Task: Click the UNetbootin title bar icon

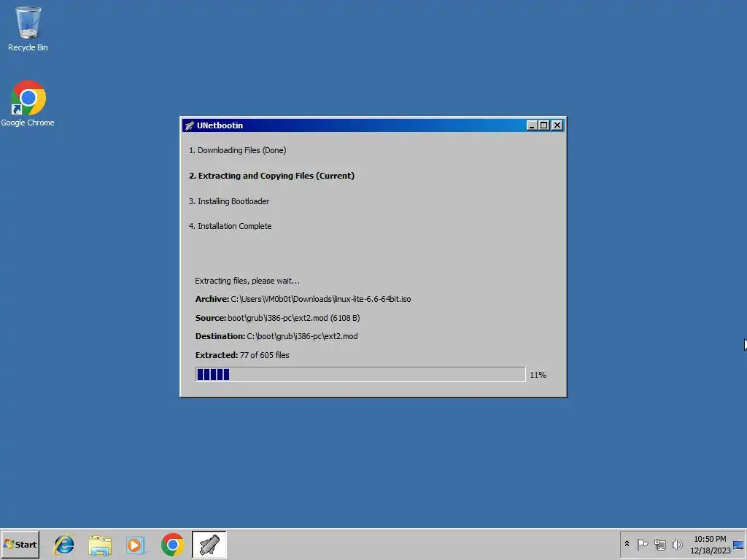Action: pos(189,125)
